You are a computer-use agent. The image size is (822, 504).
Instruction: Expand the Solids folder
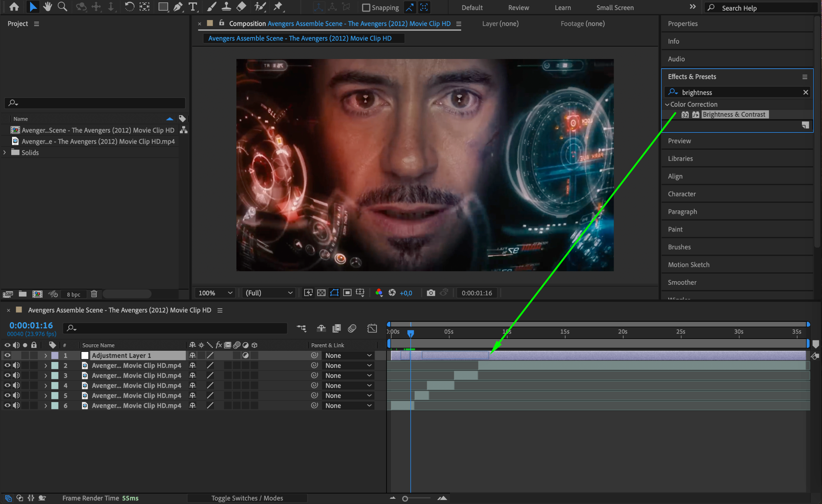coord(5,152)
